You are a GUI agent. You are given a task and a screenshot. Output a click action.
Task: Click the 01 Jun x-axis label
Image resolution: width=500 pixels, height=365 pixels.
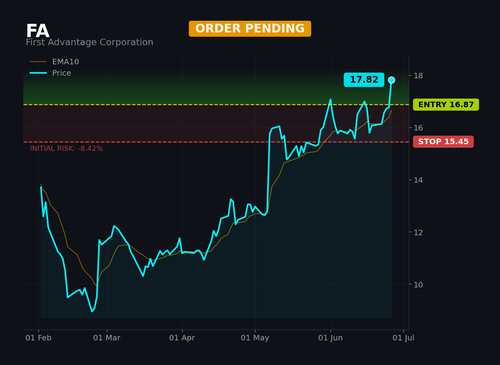point(330,338)
